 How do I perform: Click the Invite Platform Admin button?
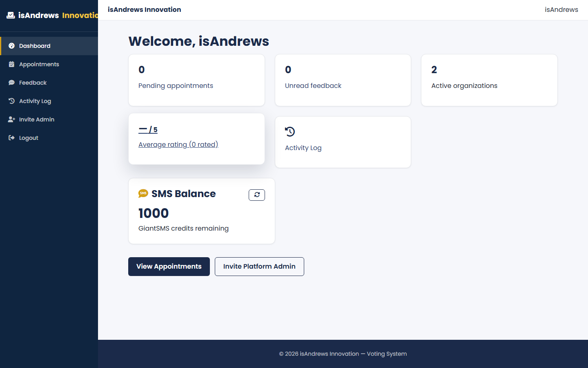[x=259, y=267]
